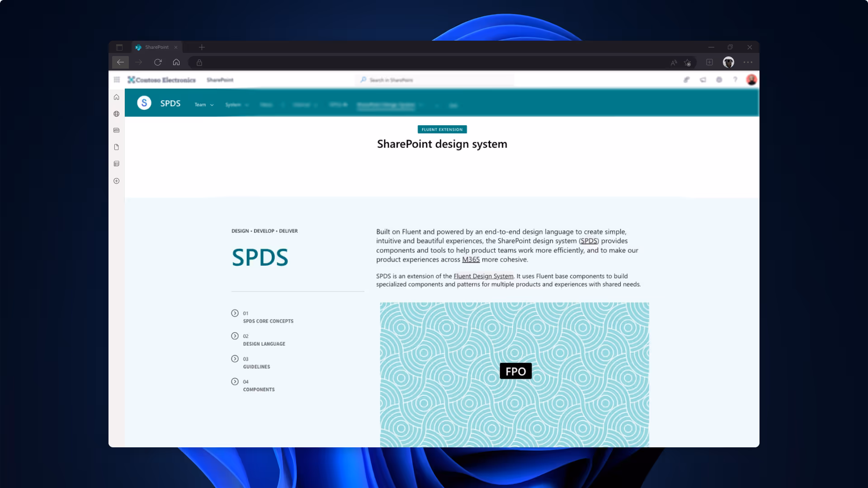Click the Create plus icon in sidebar

tap(117, 181)
